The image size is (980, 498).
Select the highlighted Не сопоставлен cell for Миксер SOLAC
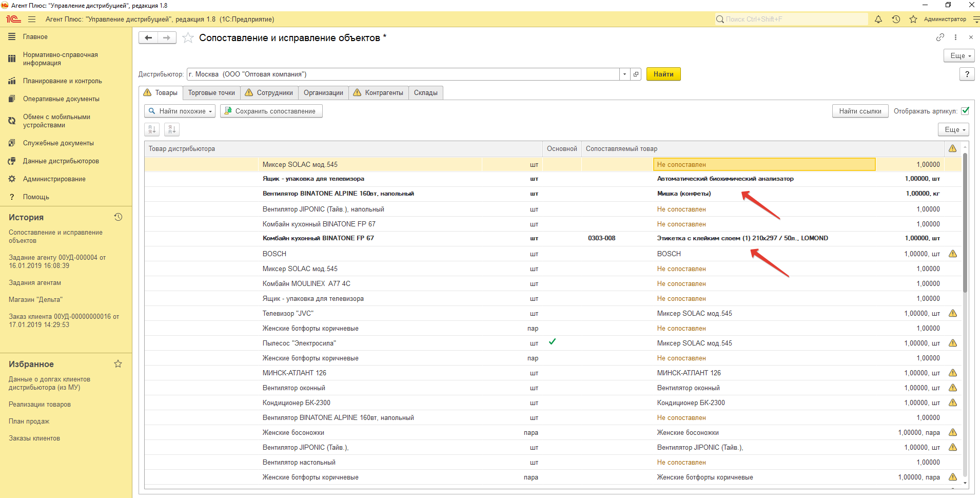(764, 164)
